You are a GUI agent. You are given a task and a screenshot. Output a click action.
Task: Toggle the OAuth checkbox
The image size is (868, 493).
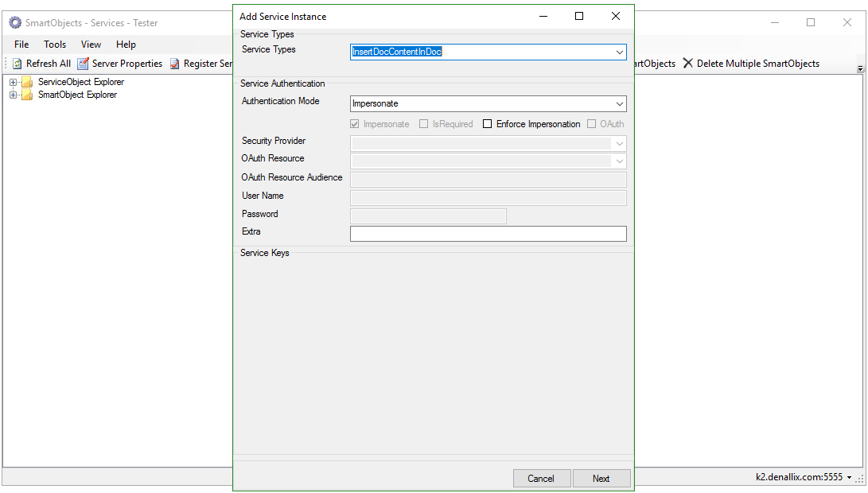pos(591,124)
